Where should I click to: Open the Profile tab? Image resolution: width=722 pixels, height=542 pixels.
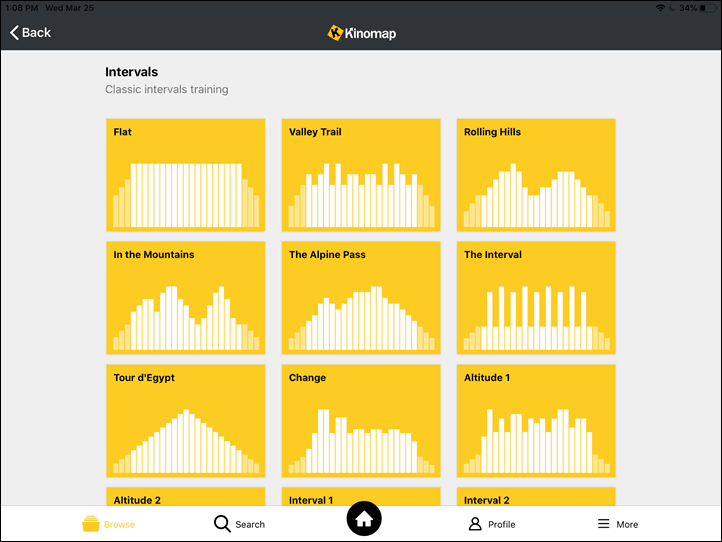coord(492,524)
